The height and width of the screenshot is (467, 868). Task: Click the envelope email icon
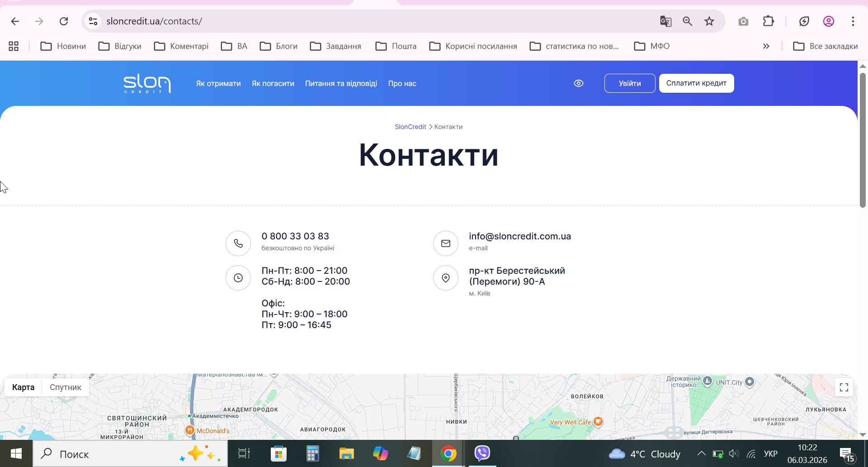446,243
